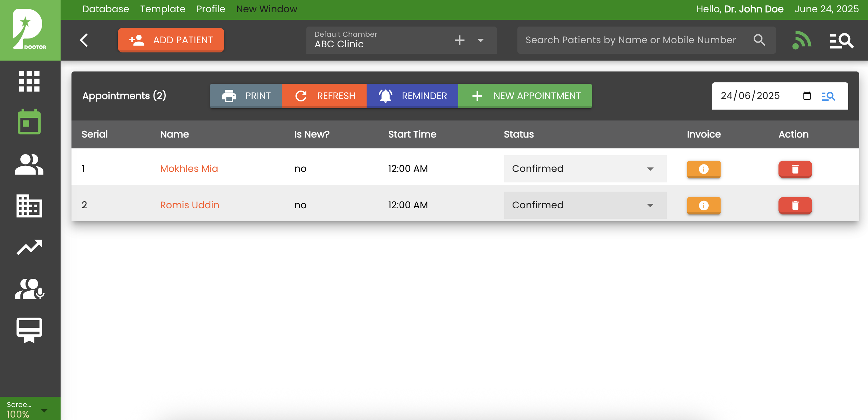Image resolution: width=868 pixels, height=420 pixels.
Task: Click the Action column header
Action: 793,134
